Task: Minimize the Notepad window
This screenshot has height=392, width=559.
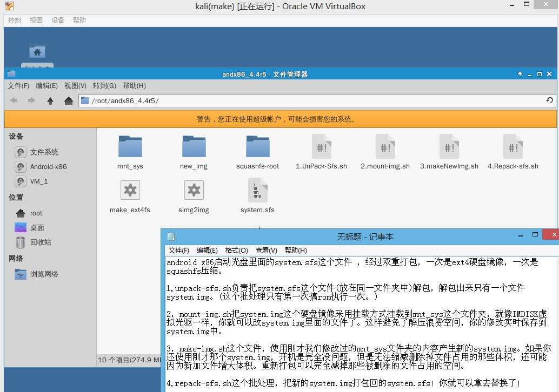Action: coord(521,236)
